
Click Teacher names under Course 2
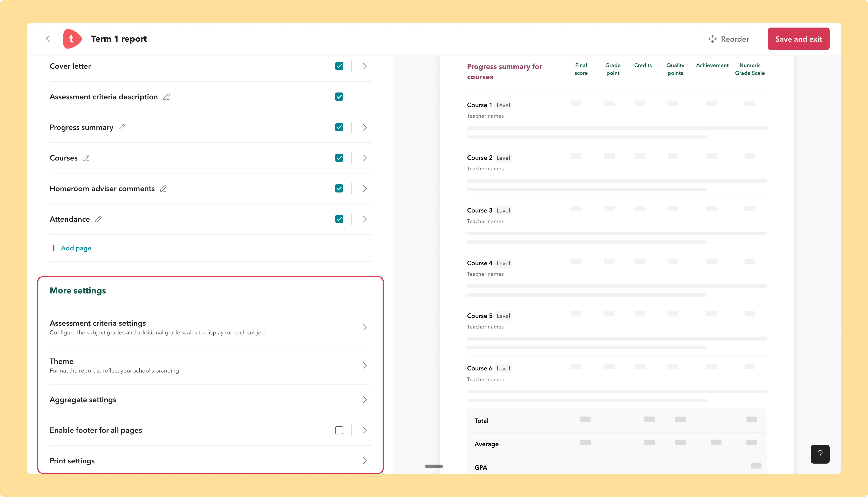[x=485, y=169]
